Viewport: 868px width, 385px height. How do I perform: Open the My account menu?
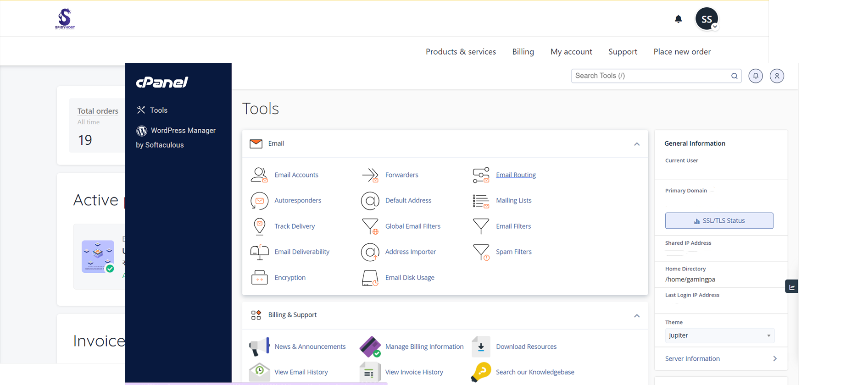pyautogui.click(x=571, y=52)
